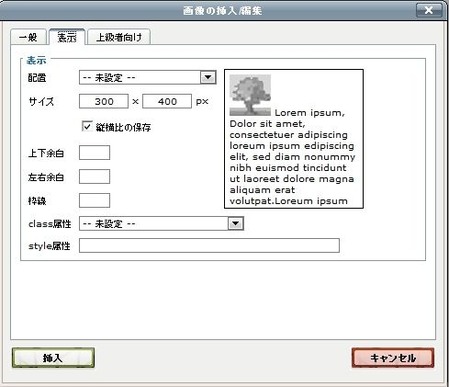Switch to the 一般 tab

click(x=28, y=37)
